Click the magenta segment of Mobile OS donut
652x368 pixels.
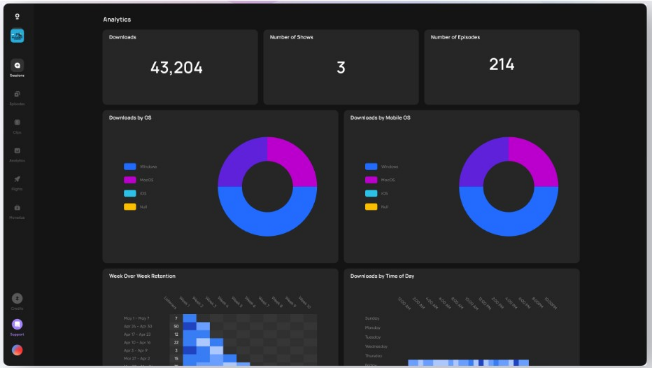(535, 161)
